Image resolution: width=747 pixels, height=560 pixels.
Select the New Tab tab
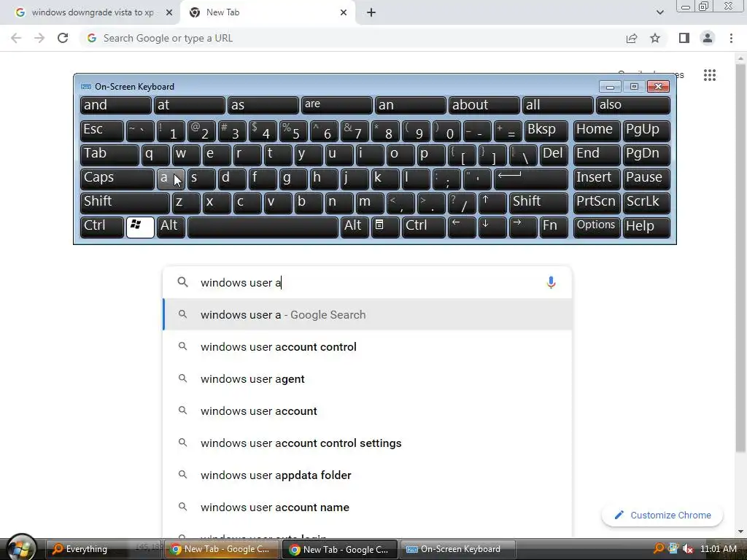[x=267, y=12]
